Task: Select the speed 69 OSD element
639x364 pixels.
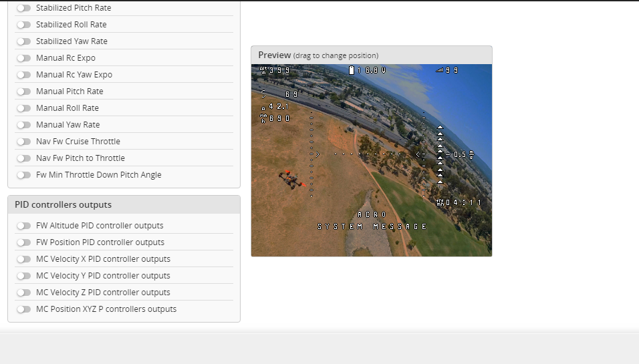Action: pos(279,94)
